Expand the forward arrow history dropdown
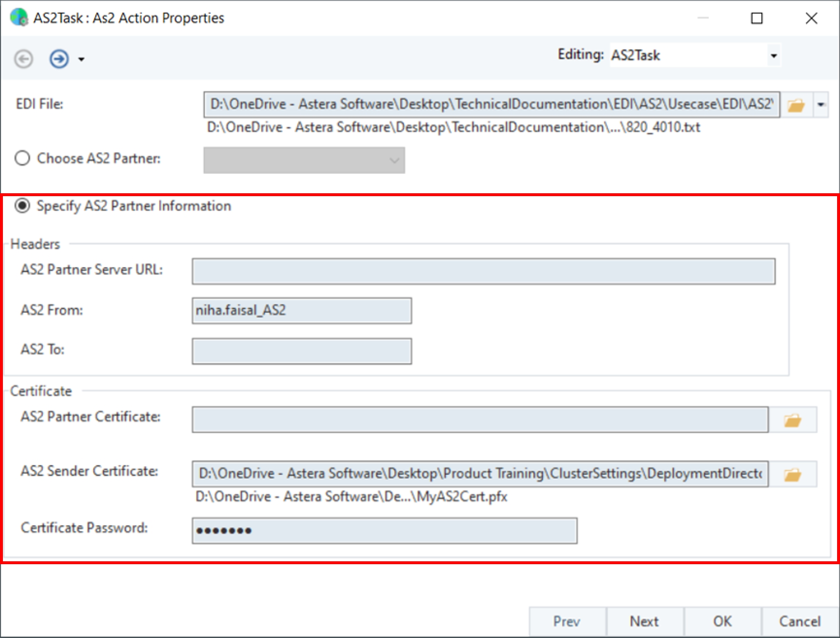Screen dimensions: 840x638 point(81,60)
